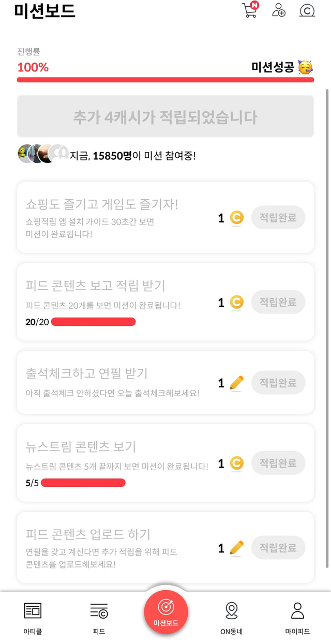This screenshot has width=331, height=644.
Task: Tap the participant avatars thumbnail group
Action: [x=43, y=154]
